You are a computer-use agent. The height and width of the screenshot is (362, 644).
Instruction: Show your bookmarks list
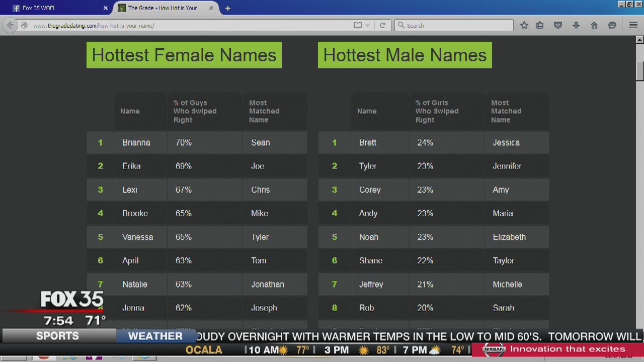(540, 25)
